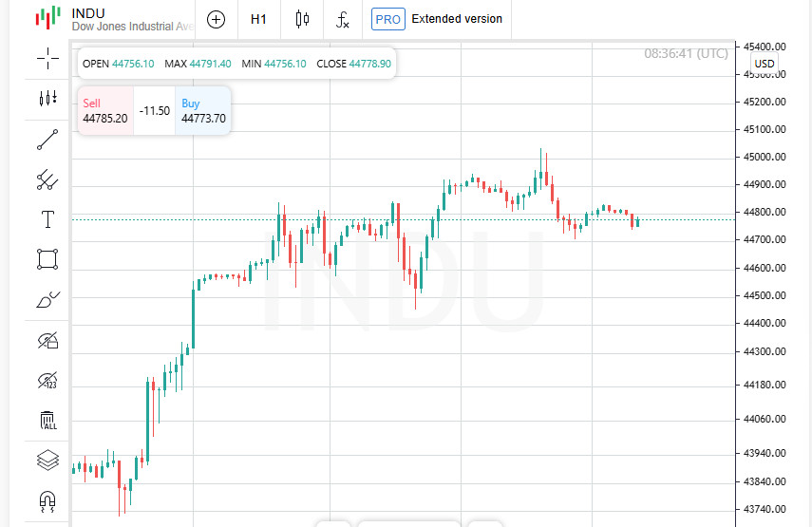The image size is (812, 527).
Task: Click the Buy 44773.70 button
Action: point(203,111)
